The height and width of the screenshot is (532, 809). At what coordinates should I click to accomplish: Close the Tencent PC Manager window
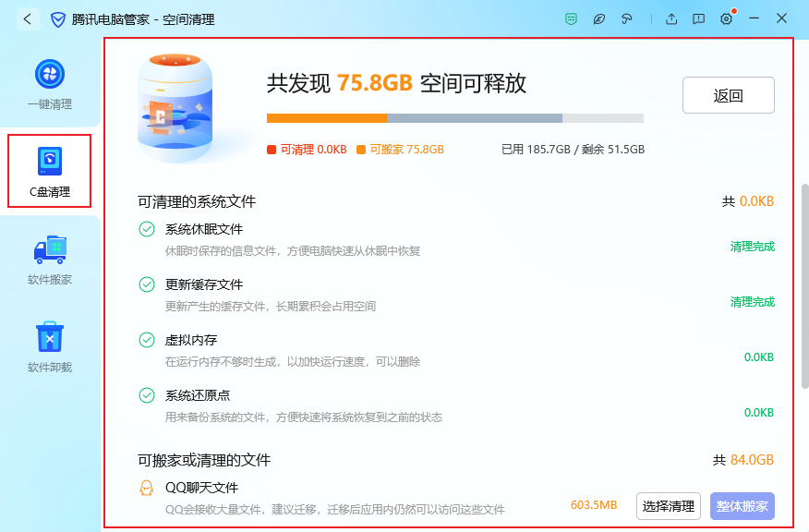click(781, 18)
